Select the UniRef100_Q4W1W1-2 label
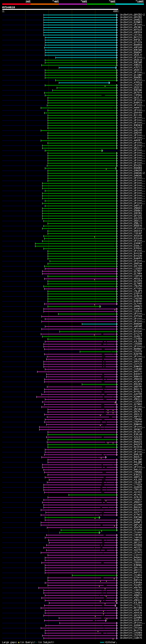 [132, 173]
